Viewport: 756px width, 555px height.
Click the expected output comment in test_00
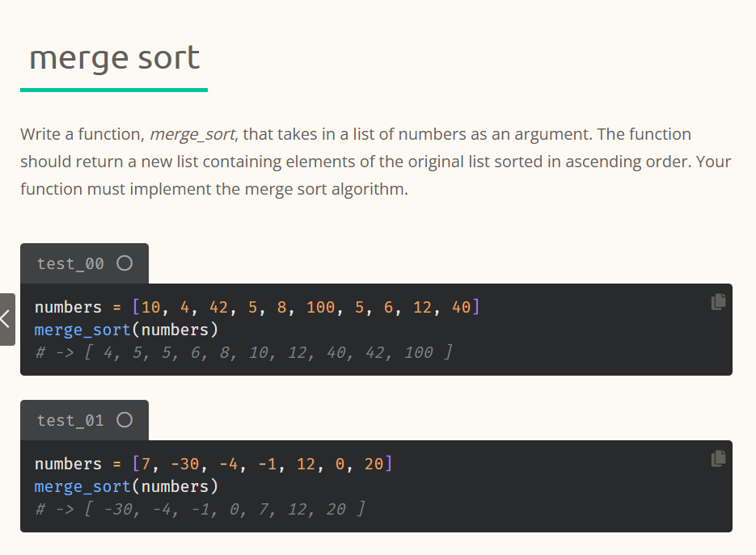(243, 352)
